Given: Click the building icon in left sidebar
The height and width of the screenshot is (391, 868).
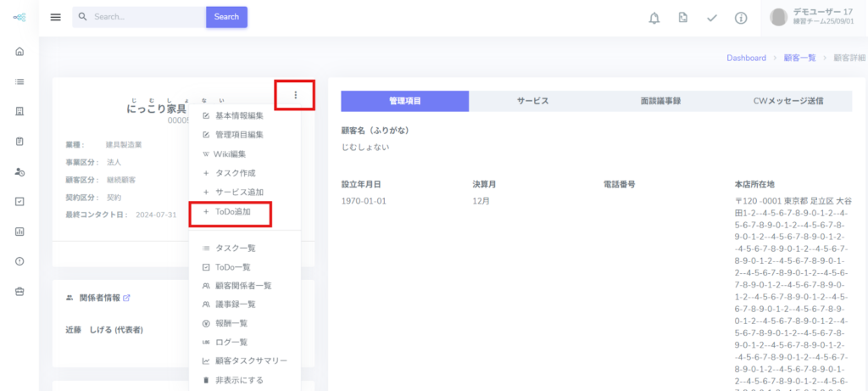Looking at the screenshot, I should click(19, 111).
